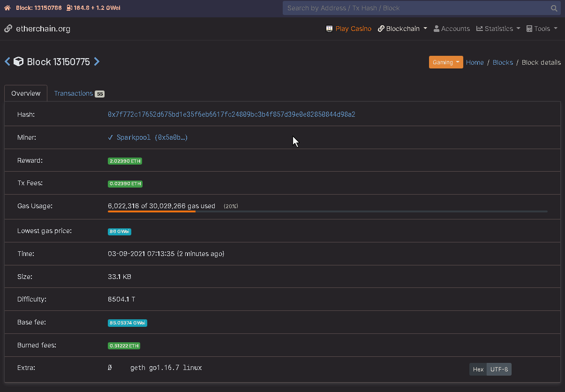This screenshot has width=565, height=392.
Task: Go to previous block with left chevron
Action: (7, 61)
